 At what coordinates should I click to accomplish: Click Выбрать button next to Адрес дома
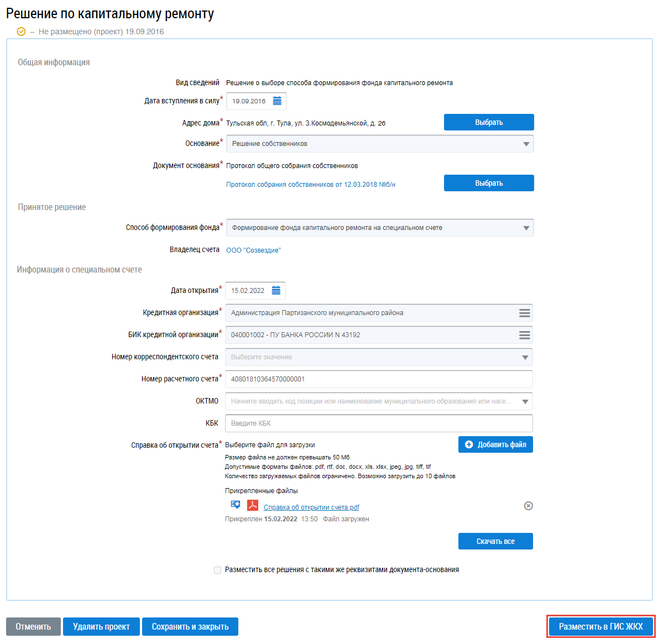(489, 123)
